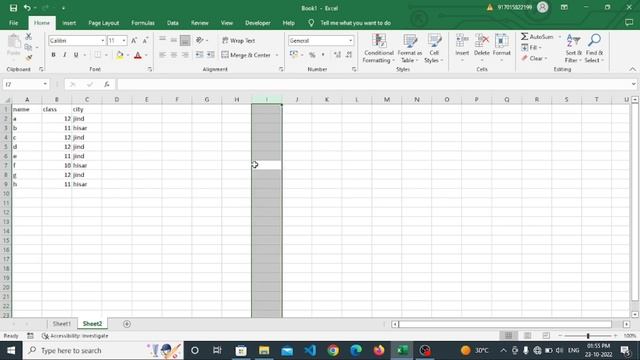Toggle align left
The image size is (640, 360).
coord(162,55)
